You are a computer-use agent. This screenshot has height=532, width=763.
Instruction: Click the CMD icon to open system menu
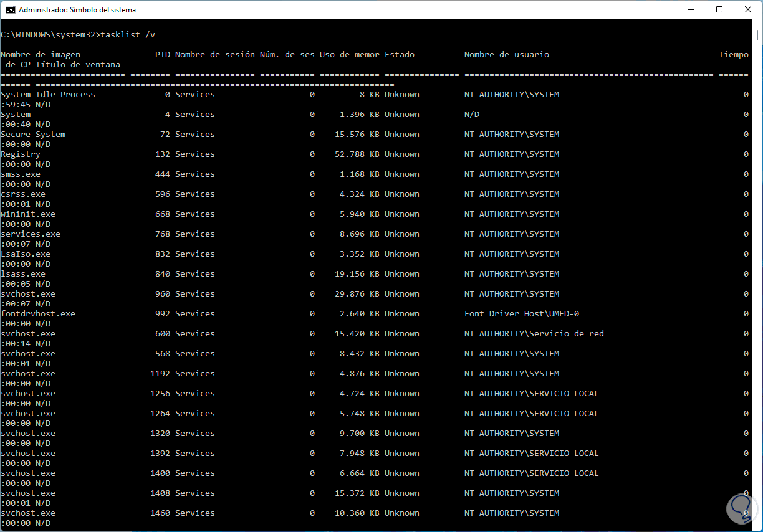[x=9, y=9]
